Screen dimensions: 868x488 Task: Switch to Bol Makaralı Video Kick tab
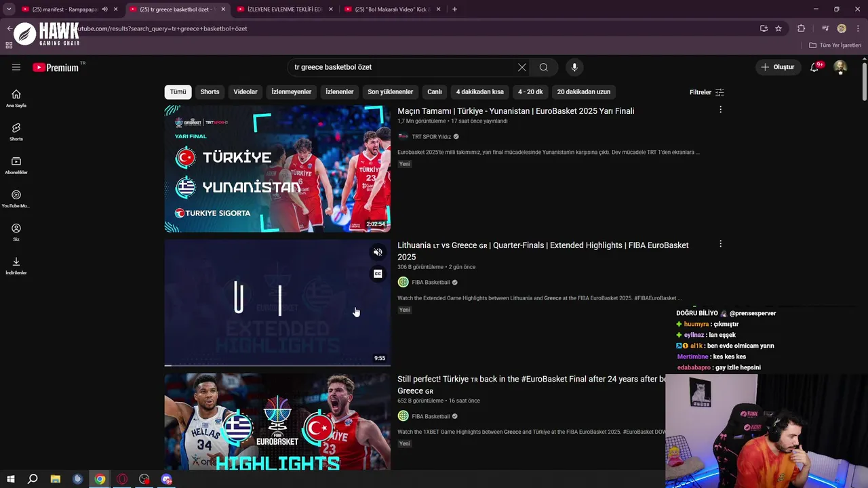point(392,9)
